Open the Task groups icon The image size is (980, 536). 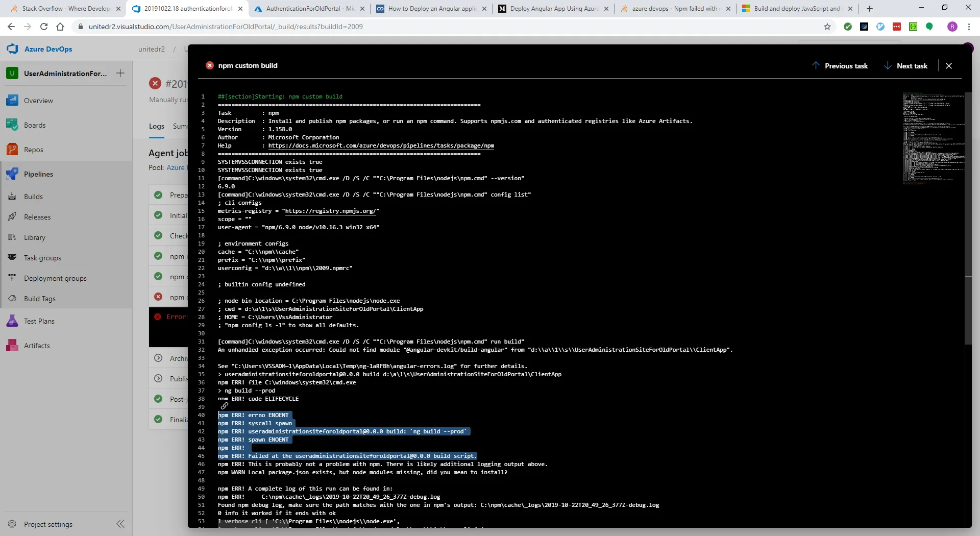(12, 258)
